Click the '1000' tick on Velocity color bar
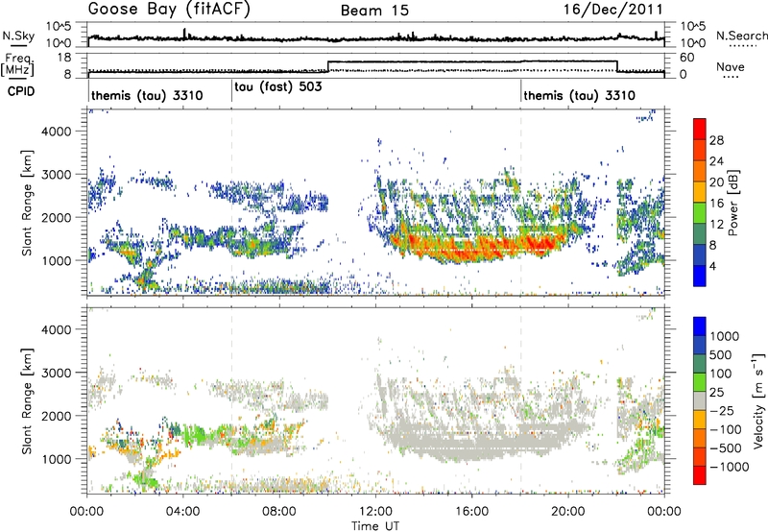The width and height of the screenshot is (768, 532). click(x=724, y=336)
